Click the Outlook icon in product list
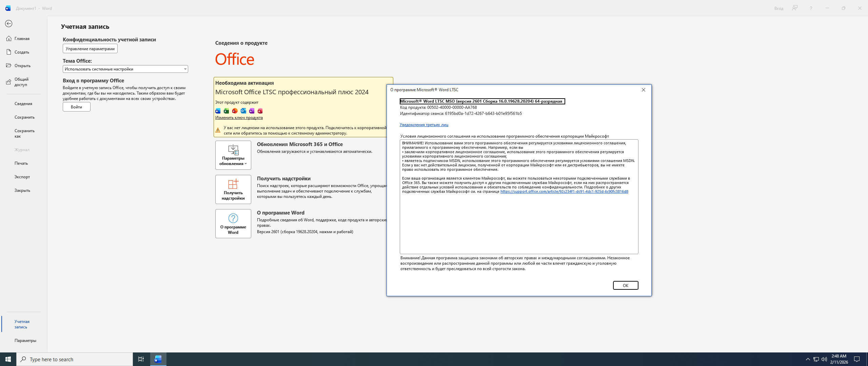Image resolution: width=868 pixels, height=366 pixels. coord(243,111)
